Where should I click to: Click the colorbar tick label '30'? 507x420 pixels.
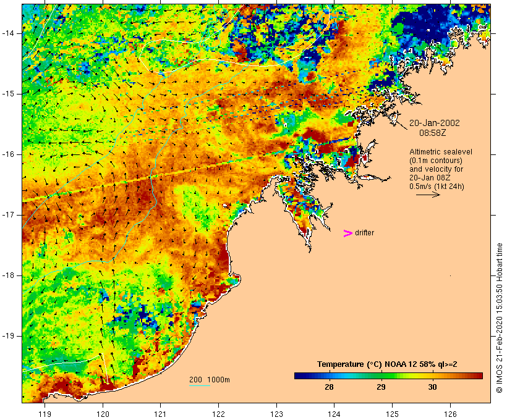[432, 387]
